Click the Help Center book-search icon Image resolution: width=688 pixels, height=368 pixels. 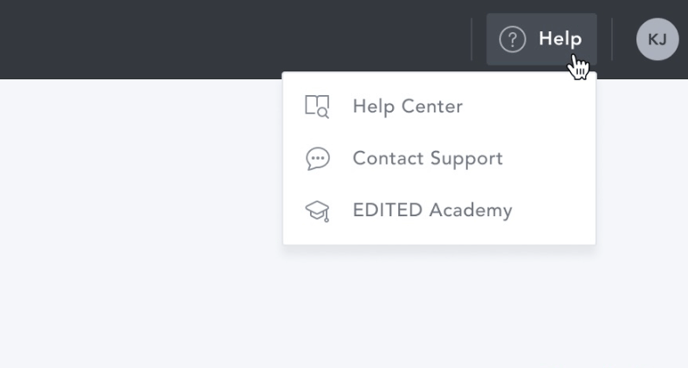(x=317, y=107)
